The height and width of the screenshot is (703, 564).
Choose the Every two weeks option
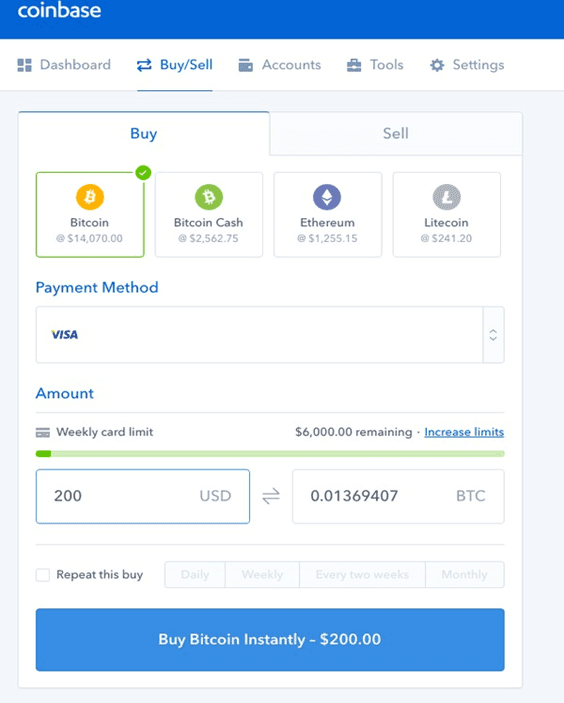362,575
